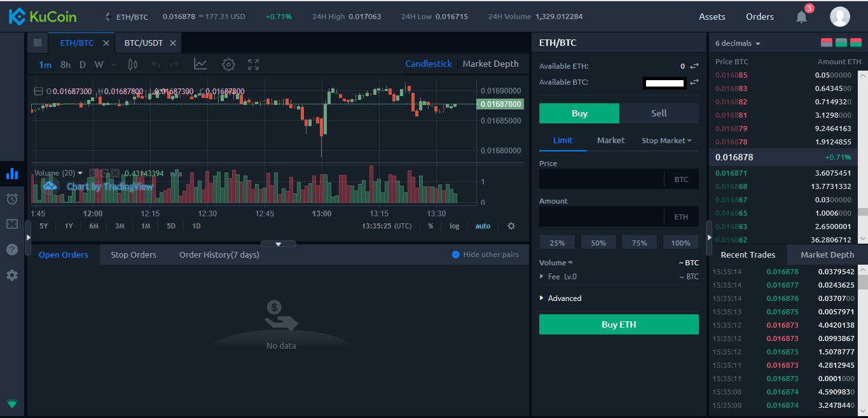Screen dimensions: 868x418
Task: Open Orders in the top bar
Action: tap(760, 17)
